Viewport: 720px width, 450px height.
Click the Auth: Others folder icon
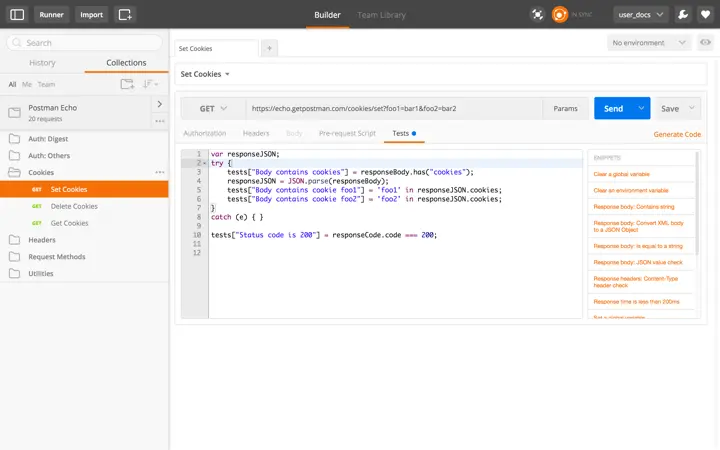tap(14, 155)
